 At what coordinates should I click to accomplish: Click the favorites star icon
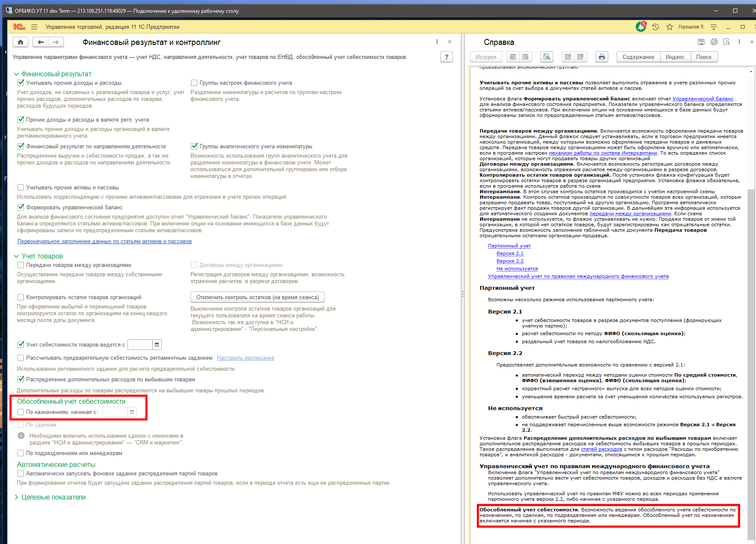pos(669,27)
